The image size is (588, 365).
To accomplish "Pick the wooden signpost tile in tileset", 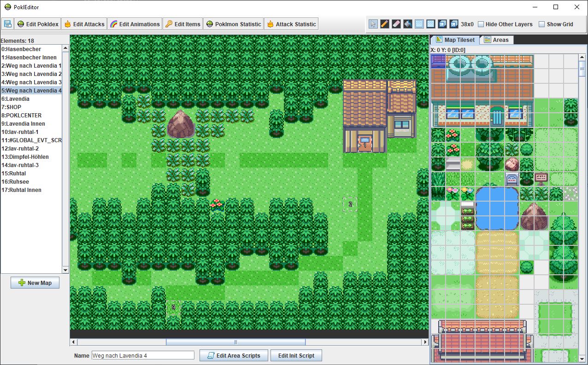I will click(541, 179).
